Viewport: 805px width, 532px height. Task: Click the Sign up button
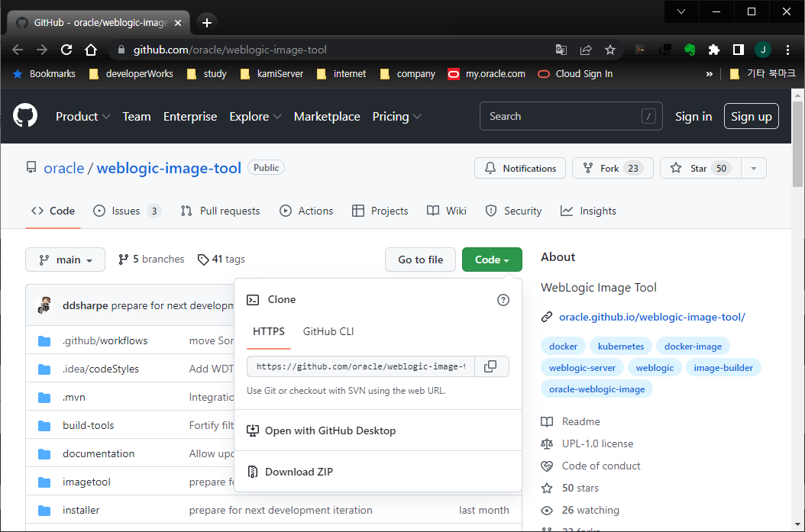click(x=752, y=117)
